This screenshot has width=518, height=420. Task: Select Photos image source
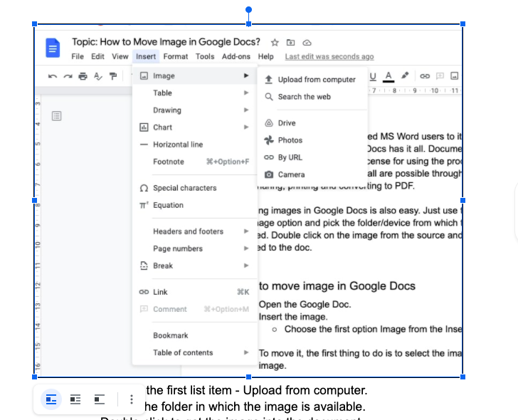(312, 140)
